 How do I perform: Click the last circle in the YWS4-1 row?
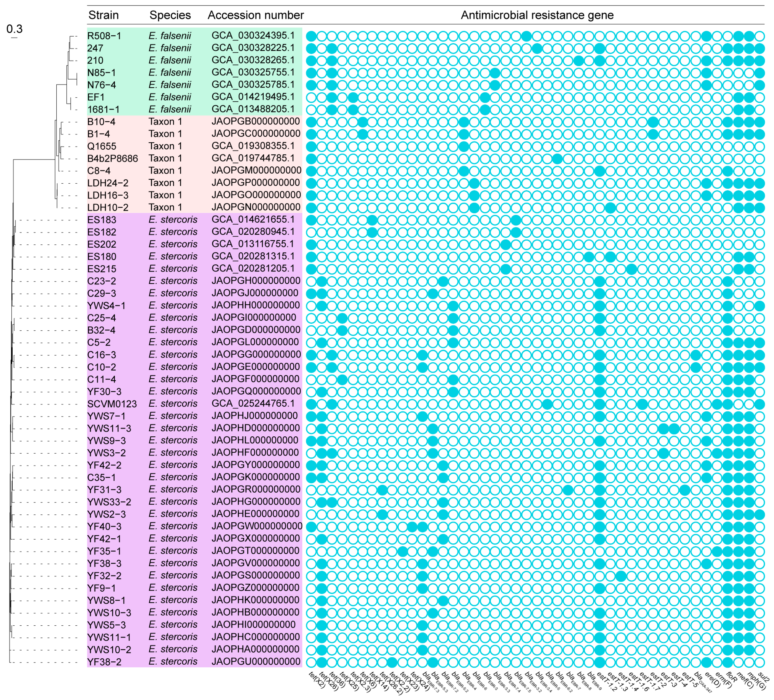pos(759,306)
